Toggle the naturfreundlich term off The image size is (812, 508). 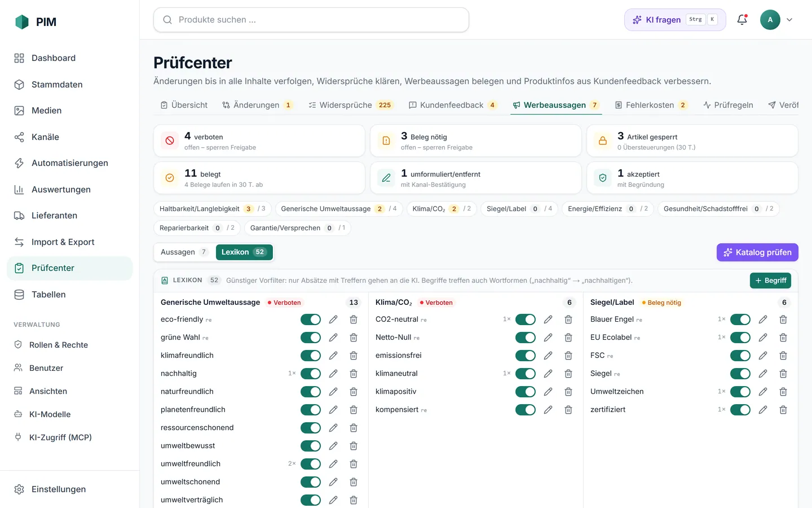(311, 392)
